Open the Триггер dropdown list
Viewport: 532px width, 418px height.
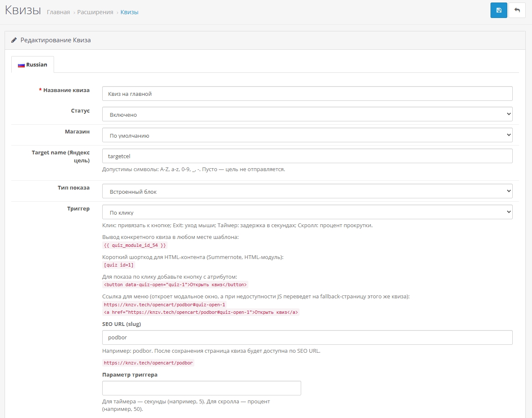pyautogui.click(x=307, y=212)
